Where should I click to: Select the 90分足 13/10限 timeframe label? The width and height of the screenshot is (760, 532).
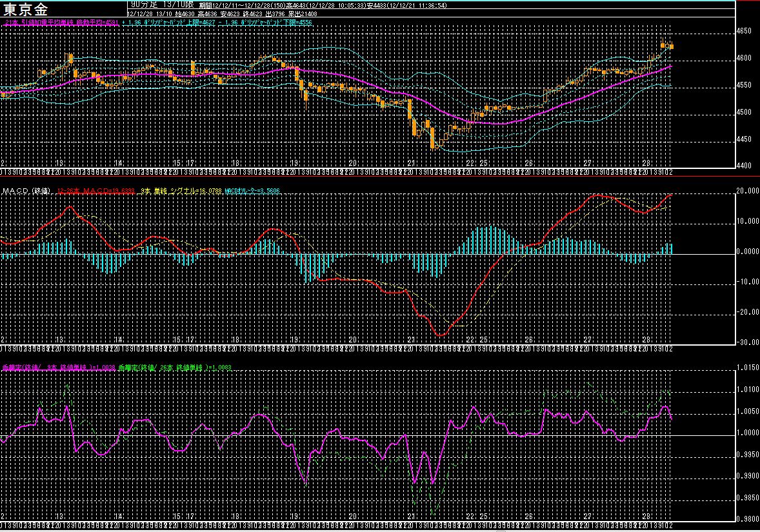coord(163,5)
